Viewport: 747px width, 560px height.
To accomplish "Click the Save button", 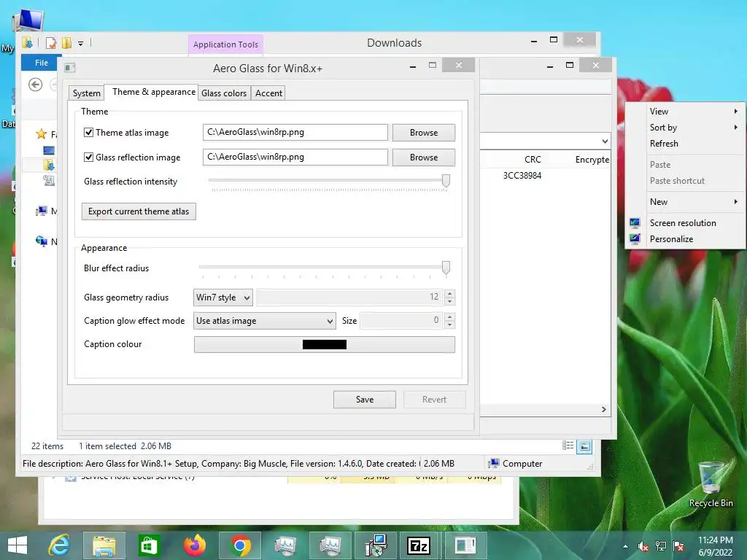I will point(365,400).
